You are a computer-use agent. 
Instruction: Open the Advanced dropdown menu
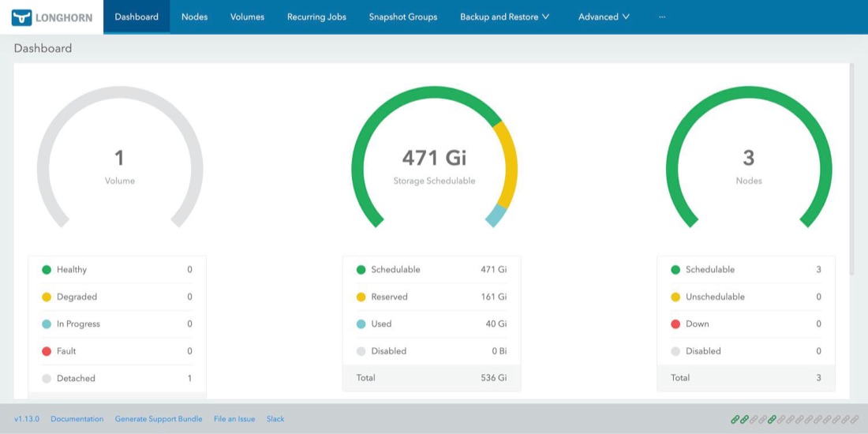(604, 17)
